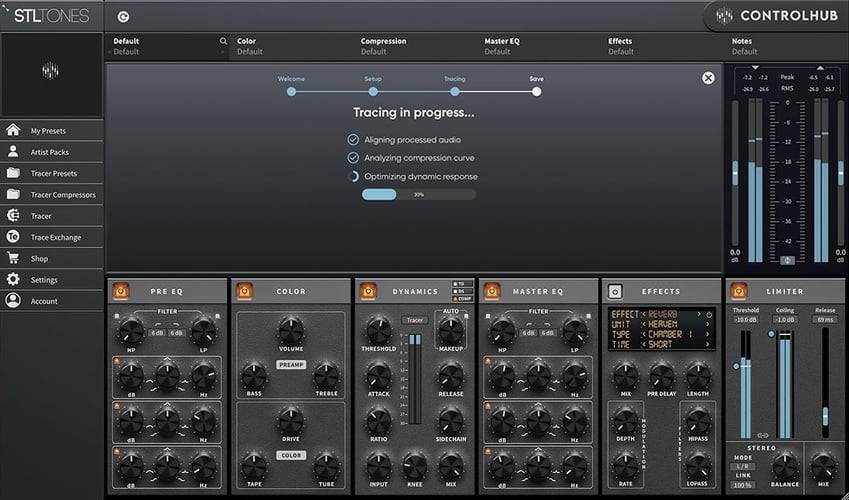Go to Welcome step in wizard
Viewport: 849px width, 500px height.
pos(291,92)
